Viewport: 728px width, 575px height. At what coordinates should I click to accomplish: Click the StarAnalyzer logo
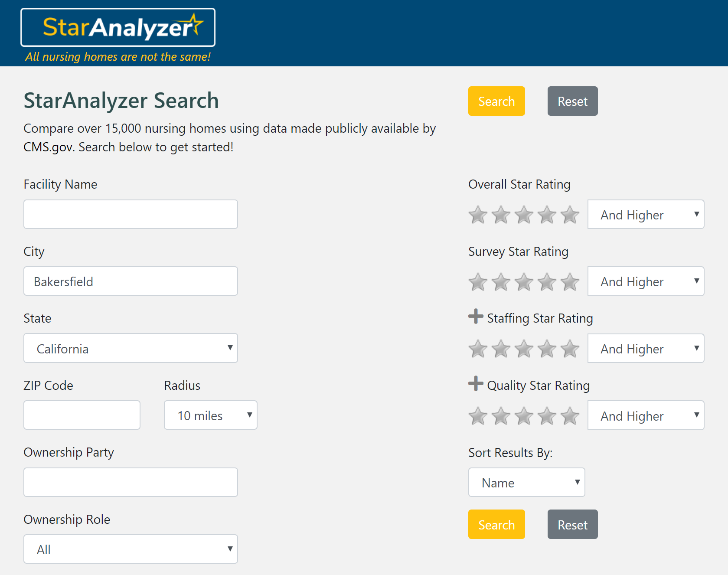[118, 27]
